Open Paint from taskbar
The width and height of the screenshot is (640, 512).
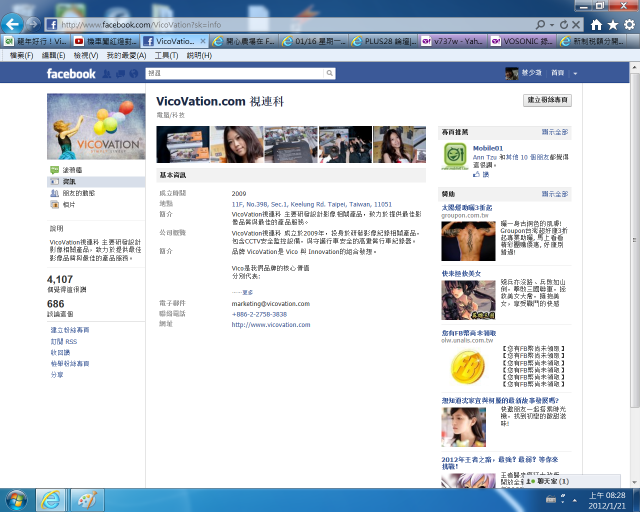(88, 500)
